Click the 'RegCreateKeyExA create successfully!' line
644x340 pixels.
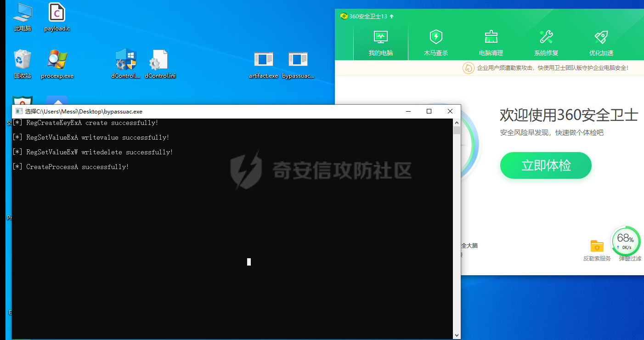[86, 123]
